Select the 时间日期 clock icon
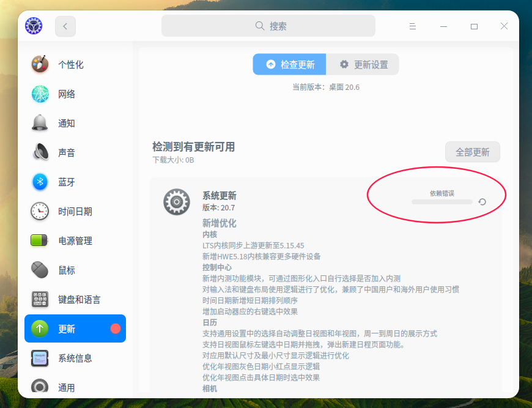Image resolution: width=532 pixels, height=408 pixels. [x=39, y=211]
